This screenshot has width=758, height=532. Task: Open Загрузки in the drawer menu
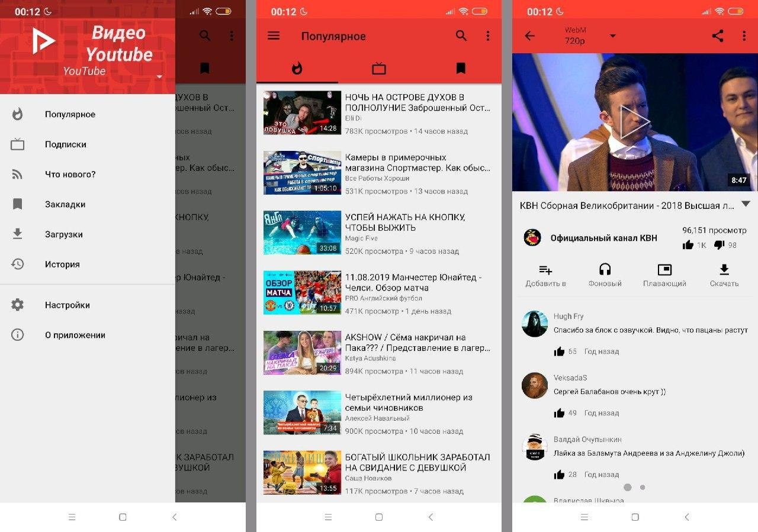pyautogui.click(x=88, y=234)
